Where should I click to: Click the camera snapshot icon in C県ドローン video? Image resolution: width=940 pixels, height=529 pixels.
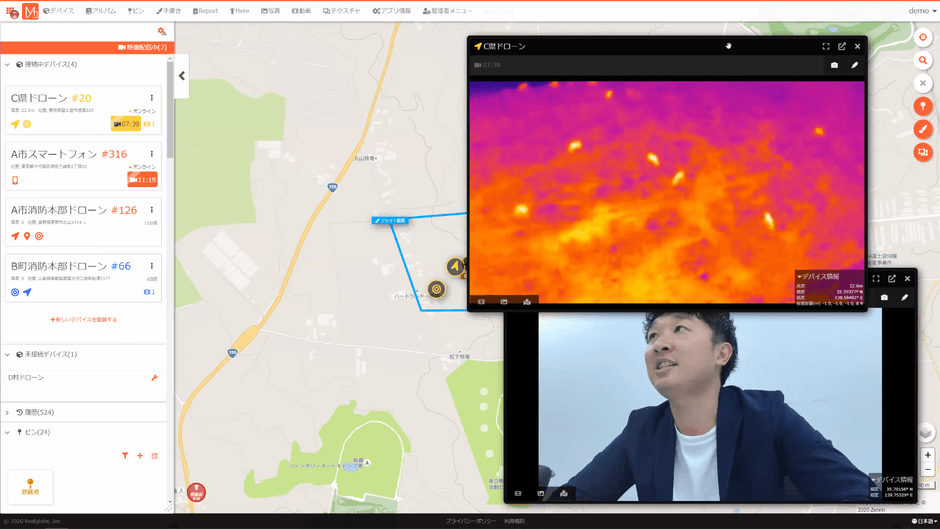(834, 65)
